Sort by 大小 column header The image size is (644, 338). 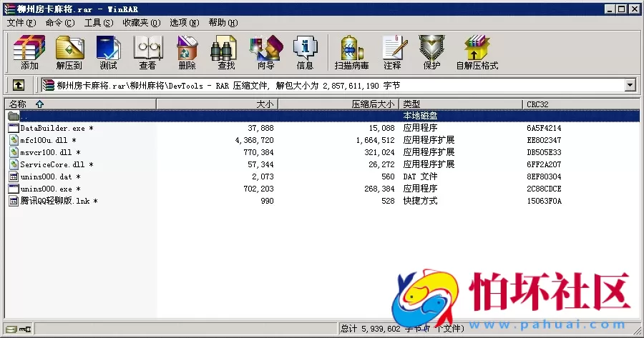click(x=218, y=104)
